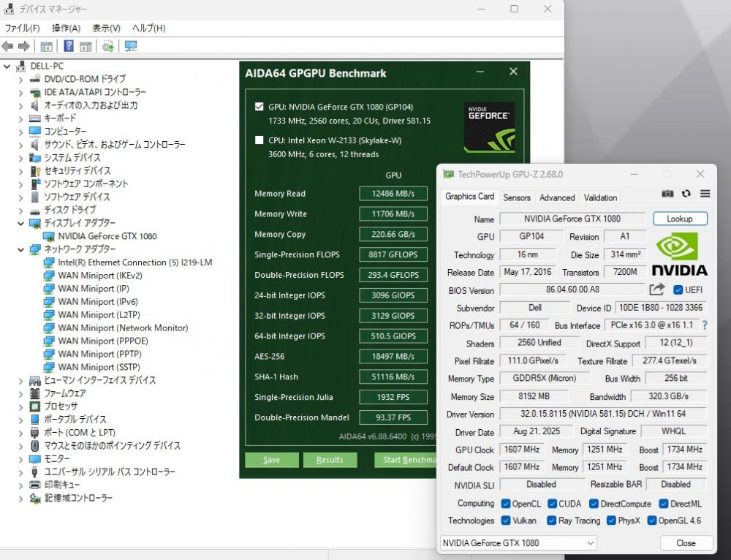The height and width of the screenshot is (560, 731).
Task: Toggle the CUDA checkbox in GPU-Z
Action: (552, 504)
